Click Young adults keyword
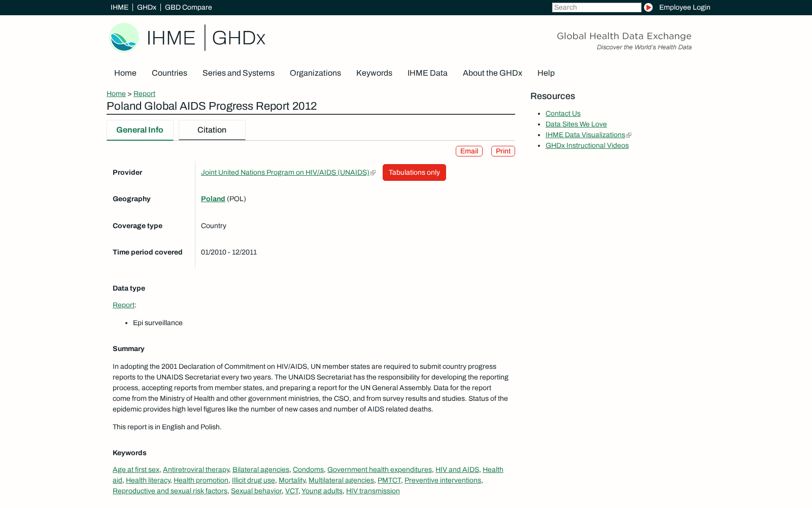 click(x=322, y=491)
